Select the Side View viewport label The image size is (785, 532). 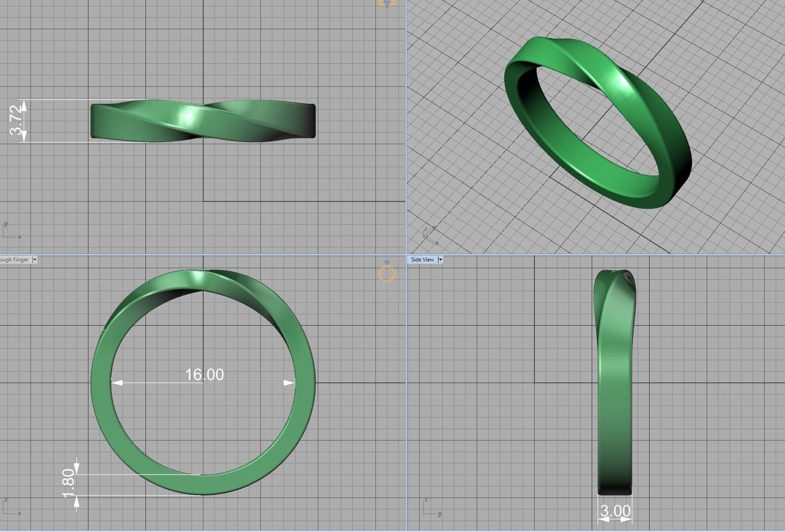422,260
